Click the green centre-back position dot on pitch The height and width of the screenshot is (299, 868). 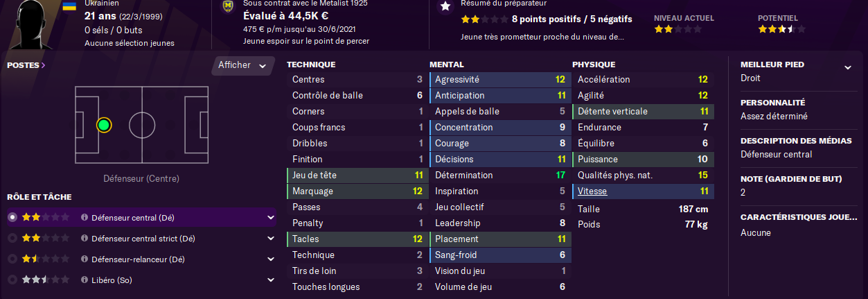click(x=104, y=126)
